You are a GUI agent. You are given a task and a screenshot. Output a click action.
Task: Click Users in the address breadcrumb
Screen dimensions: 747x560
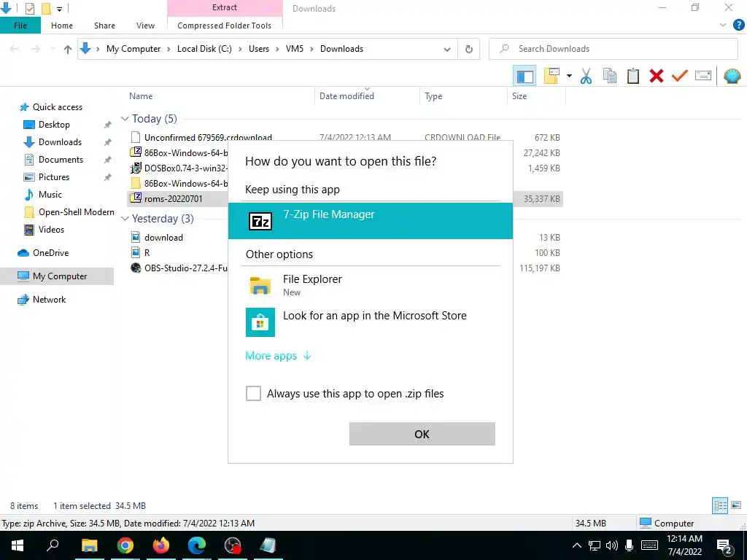(x=259, y=49)
